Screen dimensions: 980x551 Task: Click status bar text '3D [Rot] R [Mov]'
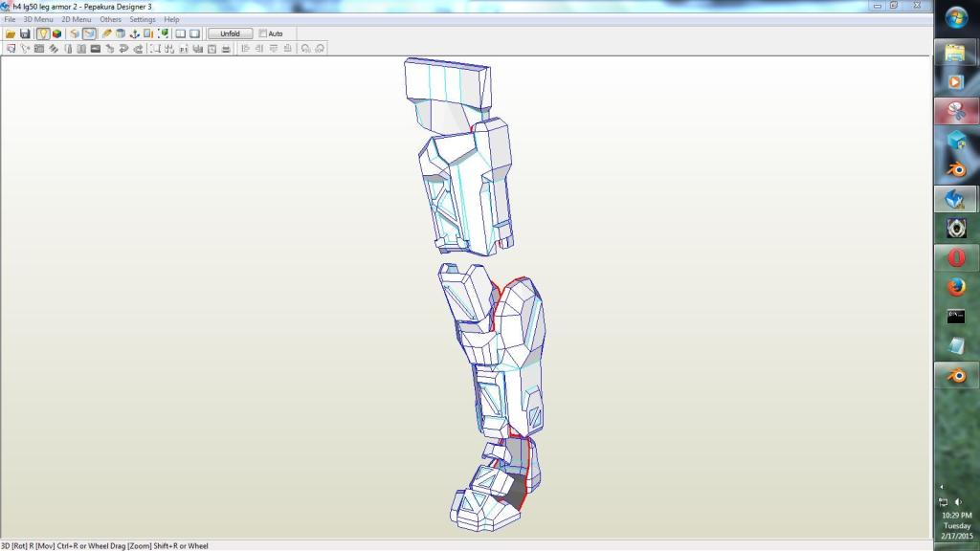pos(28,546)
